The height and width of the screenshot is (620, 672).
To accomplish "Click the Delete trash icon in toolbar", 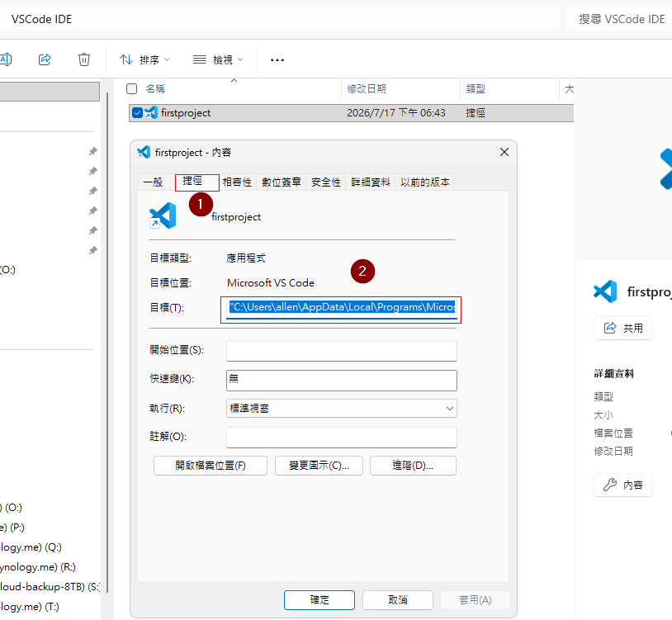I will (84, 59).
